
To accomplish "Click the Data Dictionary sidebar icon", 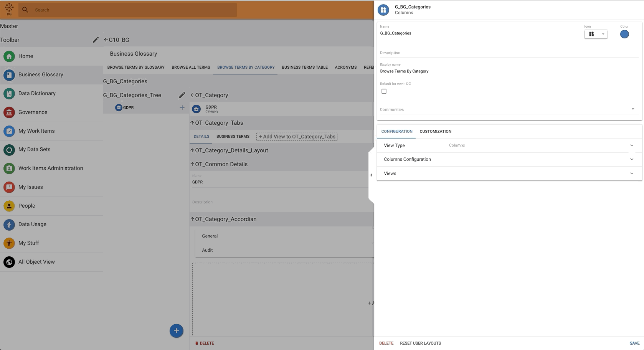I will [9, 93].
